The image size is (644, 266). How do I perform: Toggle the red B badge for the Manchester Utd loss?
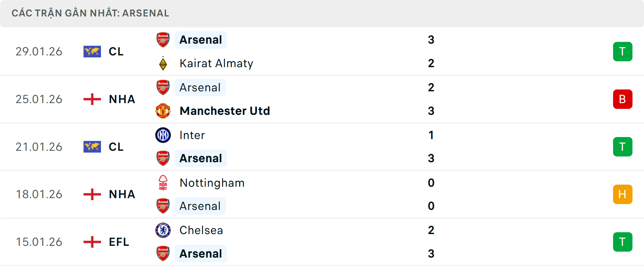[623, 99]
